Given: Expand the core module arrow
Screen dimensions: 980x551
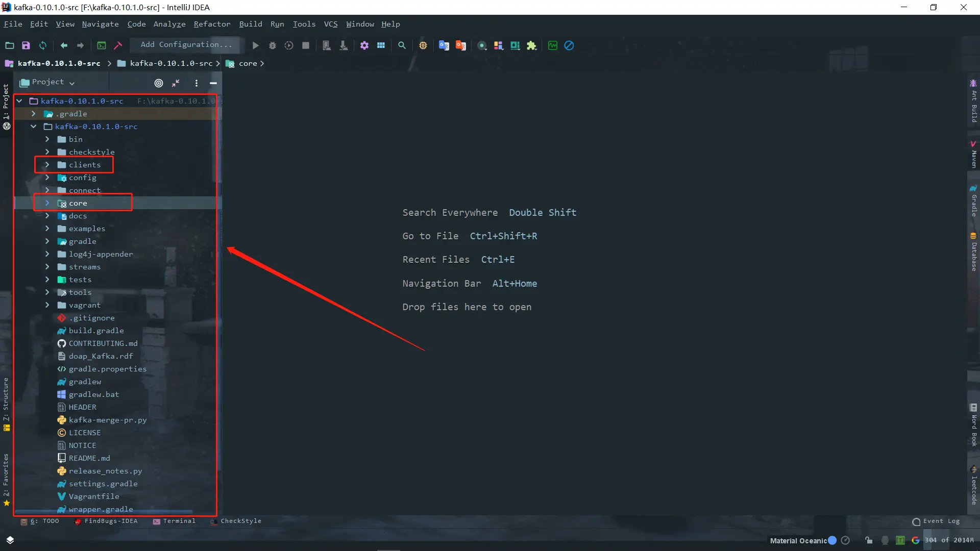Looking at the screenshot, I should click(x=47, y=203).
